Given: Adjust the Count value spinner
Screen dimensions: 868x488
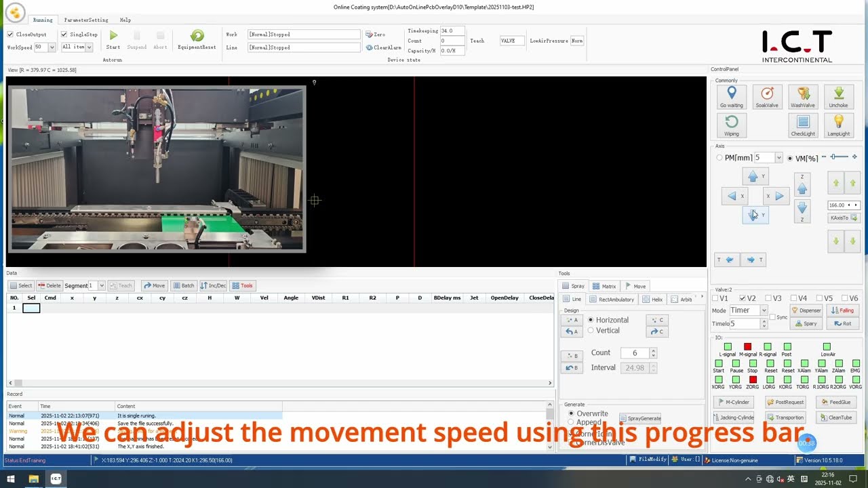Looking at the screenshot, I should (653, 353).
